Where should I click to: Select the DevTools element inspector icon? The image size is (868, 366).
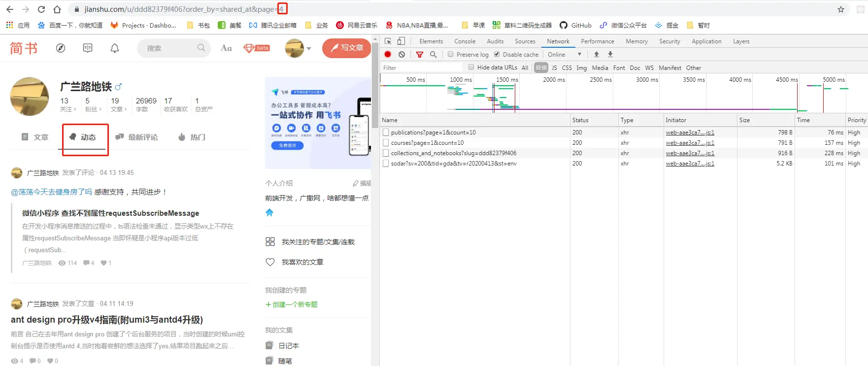388,41
